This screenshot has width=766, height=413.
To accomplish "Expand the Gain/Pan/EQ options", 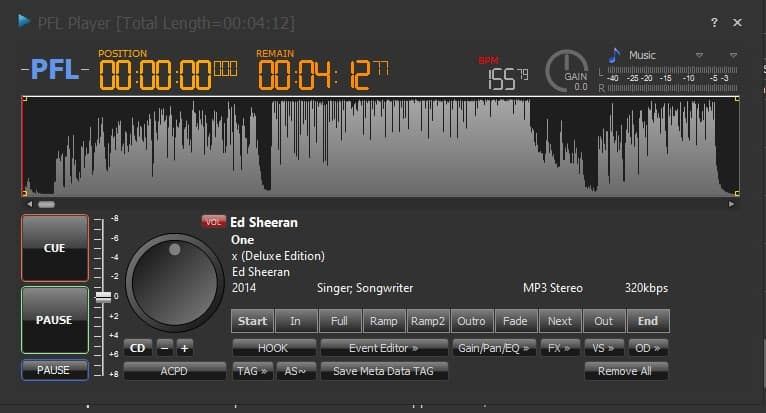I will click(x=493, y=348).
